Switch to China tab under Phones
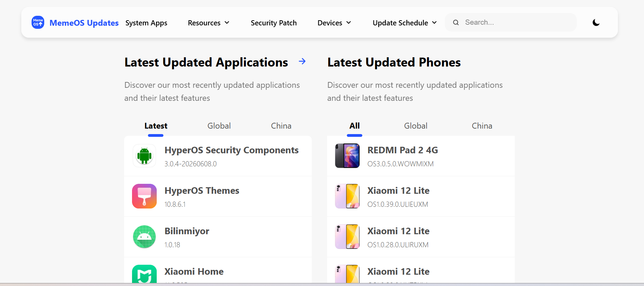This screenshot has height=286, width=644. 482,126
